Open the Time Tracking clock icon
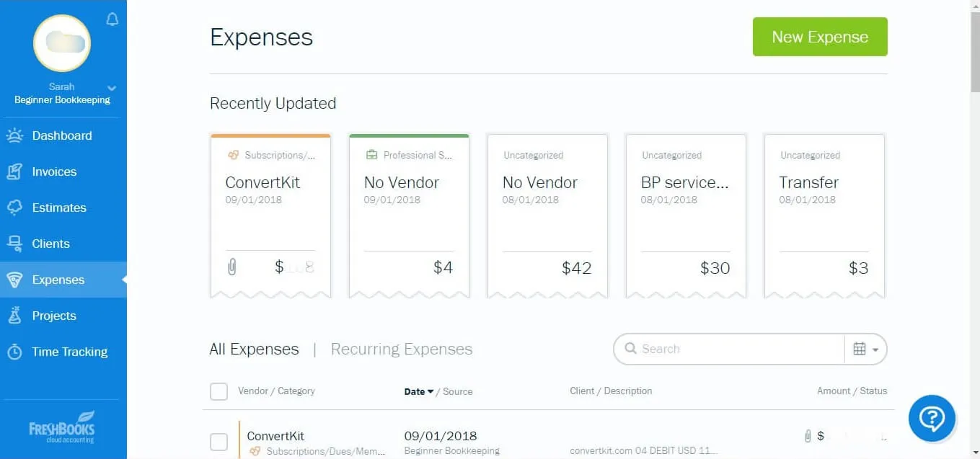The width and height of the screenshot is (980, 459). pyautogui.click(x=14, y=352)
